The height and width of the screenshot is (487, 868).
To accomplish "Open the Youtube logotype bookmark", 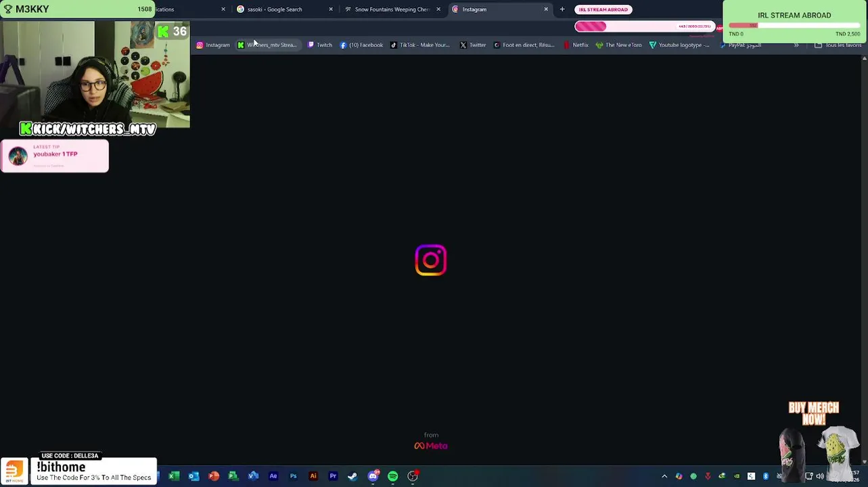I will pos(679,45).
